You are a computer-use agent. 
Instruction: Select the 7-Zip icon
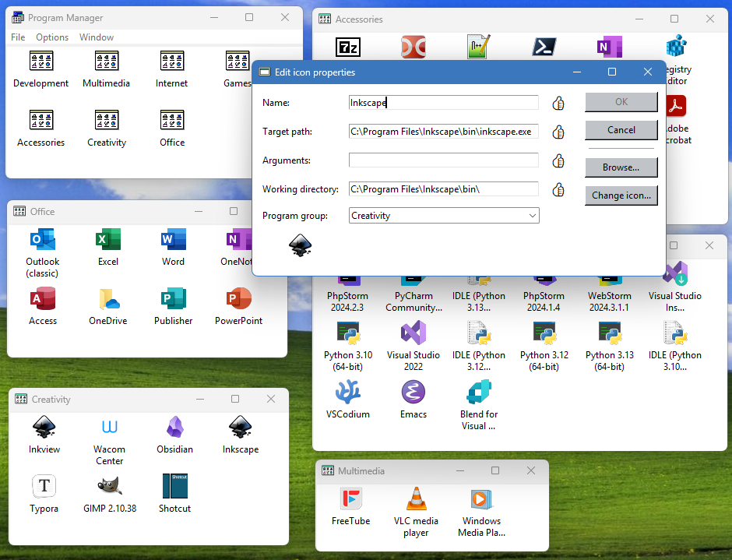pyautogui.click(x=347, y=47)
